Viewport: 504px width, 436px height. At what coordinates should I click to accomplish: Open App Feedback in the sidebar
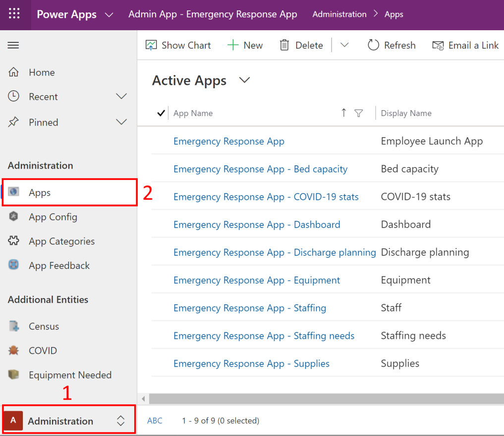[x=59, y=265]
